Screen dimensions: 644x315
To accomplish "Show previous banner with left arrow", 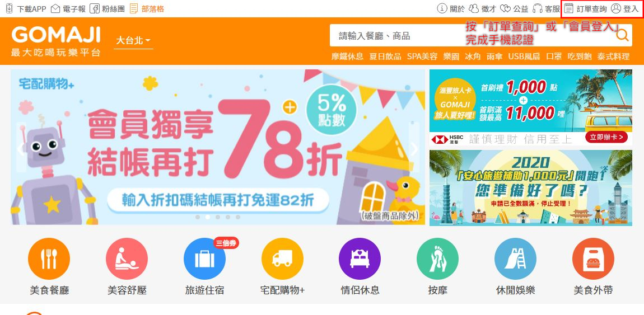I will [21, 149].
